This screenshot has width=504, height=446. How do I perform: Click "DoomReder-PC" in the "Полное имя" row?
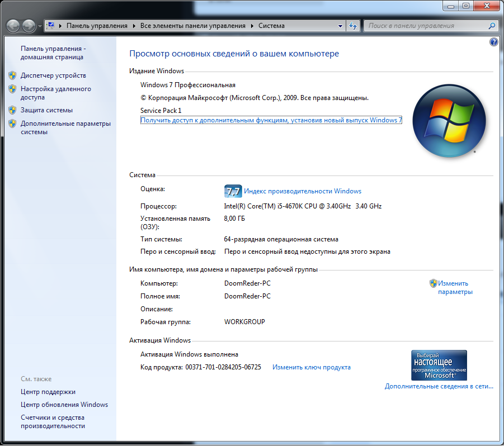pos(247,296)
